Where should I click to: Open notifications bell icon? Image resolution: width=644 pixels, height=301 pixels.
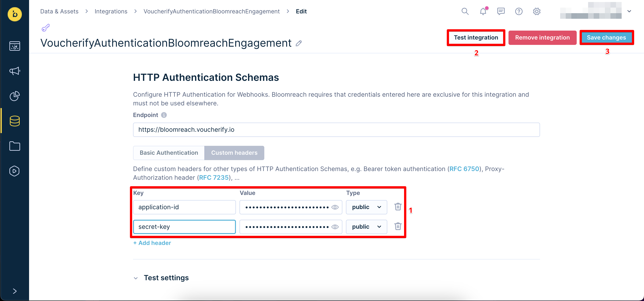pos(483,11)
